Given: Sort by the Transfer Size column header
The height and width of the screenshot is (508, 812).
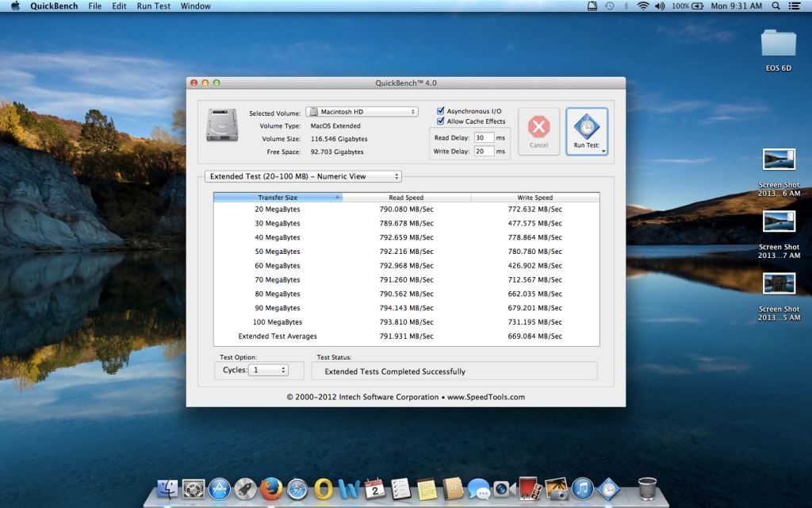Looking at the screenshot, I should (x=278, y=198).
